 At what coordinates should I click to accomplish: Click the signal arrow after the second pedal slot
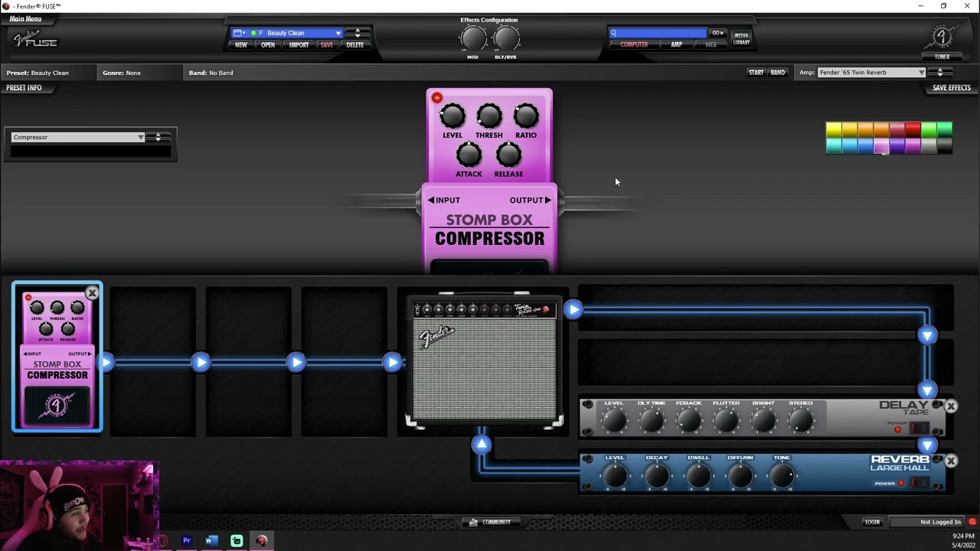[201, 362]
